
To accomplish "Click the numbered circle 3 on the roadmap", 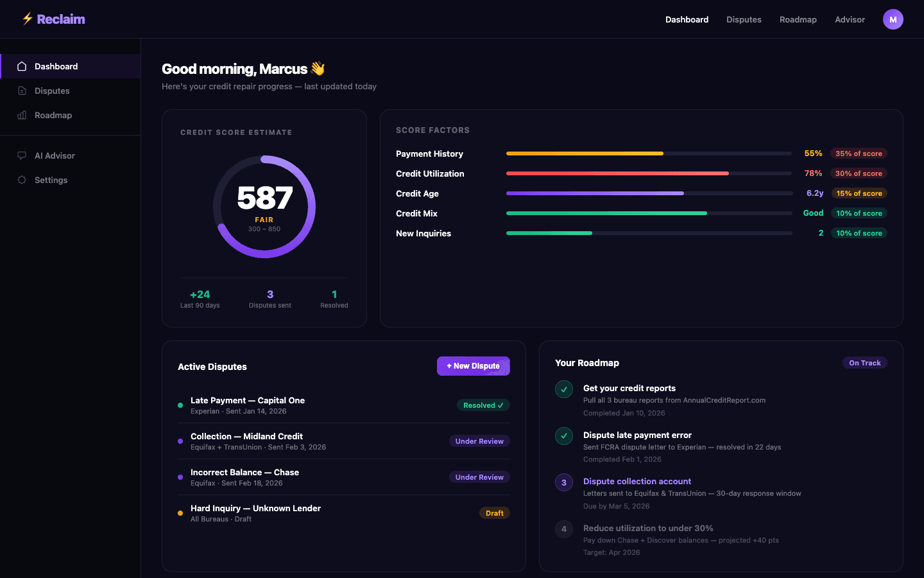I will pyautogui.click(x=563, y=482).
